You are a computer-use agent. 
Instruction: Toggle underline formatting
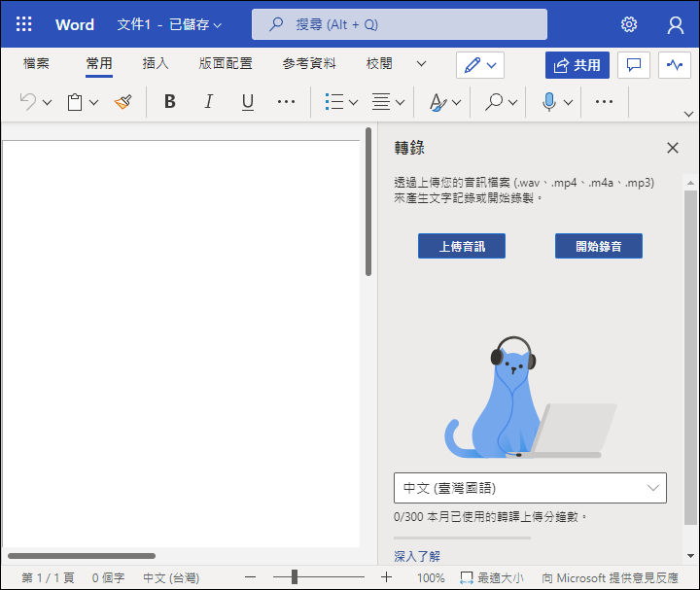pyautogui.click(x=247, y=102)
